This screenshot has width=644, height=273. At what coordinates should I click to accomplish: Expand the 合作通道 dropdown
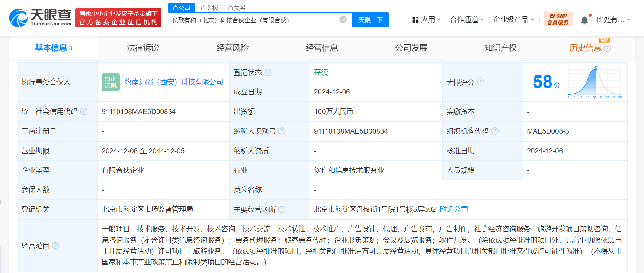click(x=467, y=20)
